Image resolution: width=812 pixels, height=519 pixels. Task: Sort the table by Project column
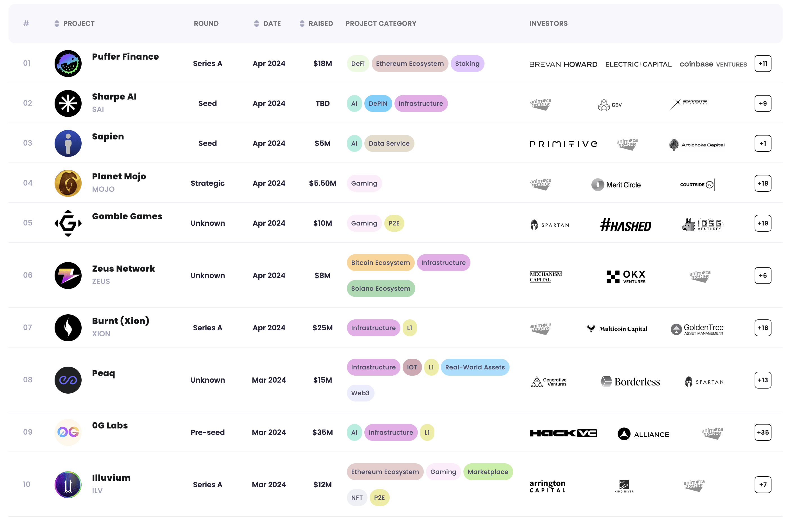click(57, 24)
